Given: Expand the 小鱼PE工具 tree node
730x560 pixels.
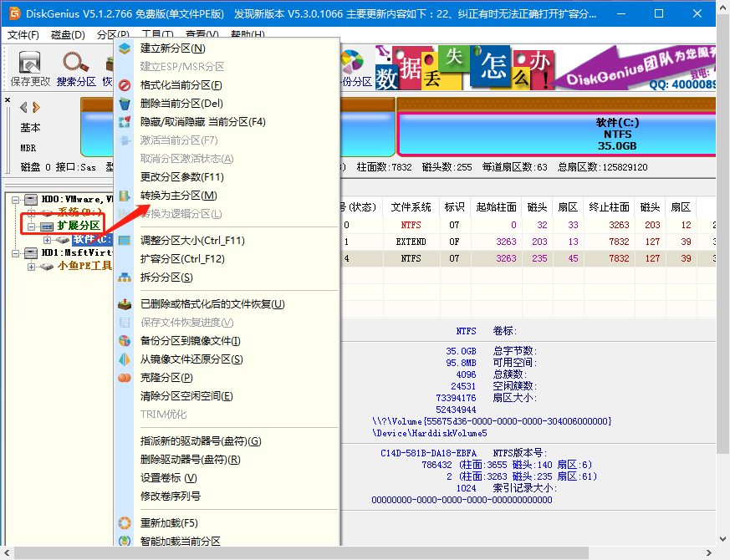Looking at the screenshot, I should (32, 267).
